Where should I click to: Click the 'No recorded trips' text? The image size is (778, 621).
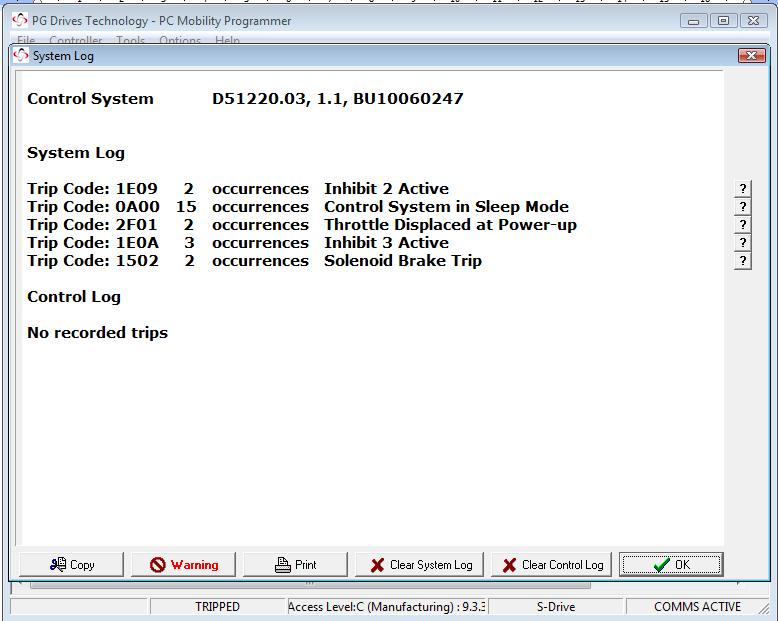97,333
